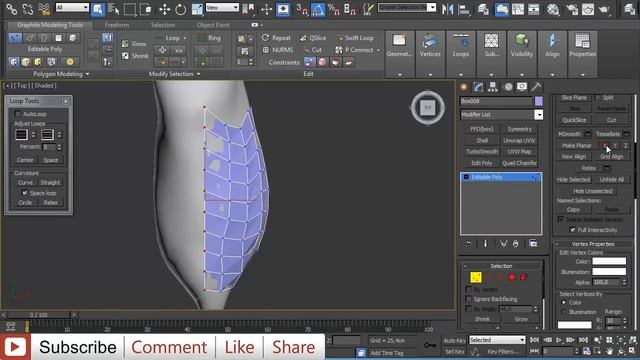
Task: Click the Pin Stack icon
Action: (x=469, y=244)
